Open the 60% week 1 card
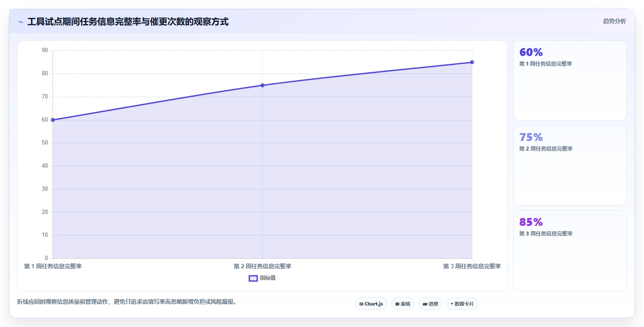 (x=570, y=81)
